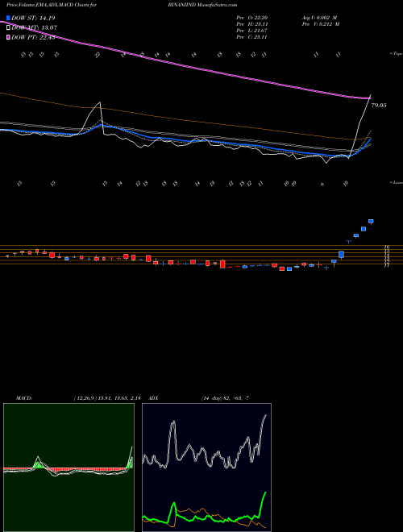Click the 'Pre L: 21.67' value

(253, 31)
